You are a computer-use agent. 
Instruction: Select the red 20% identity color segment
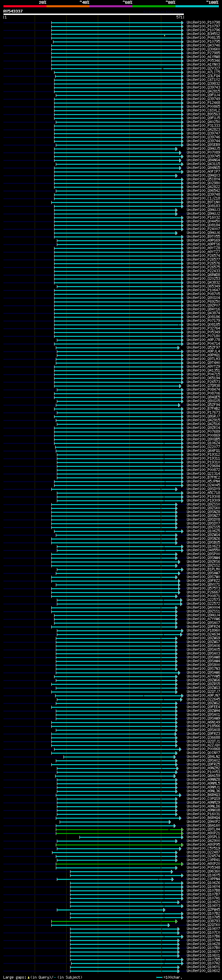pyautogui.click(x=25, y=6)
